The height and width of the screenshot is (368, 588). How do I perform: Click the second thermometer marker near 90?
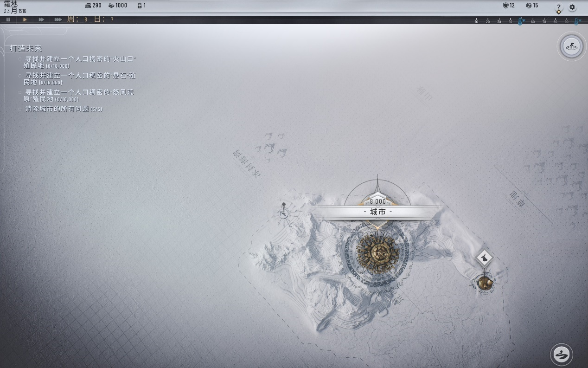pyautogui.click(x=577, y=21)
